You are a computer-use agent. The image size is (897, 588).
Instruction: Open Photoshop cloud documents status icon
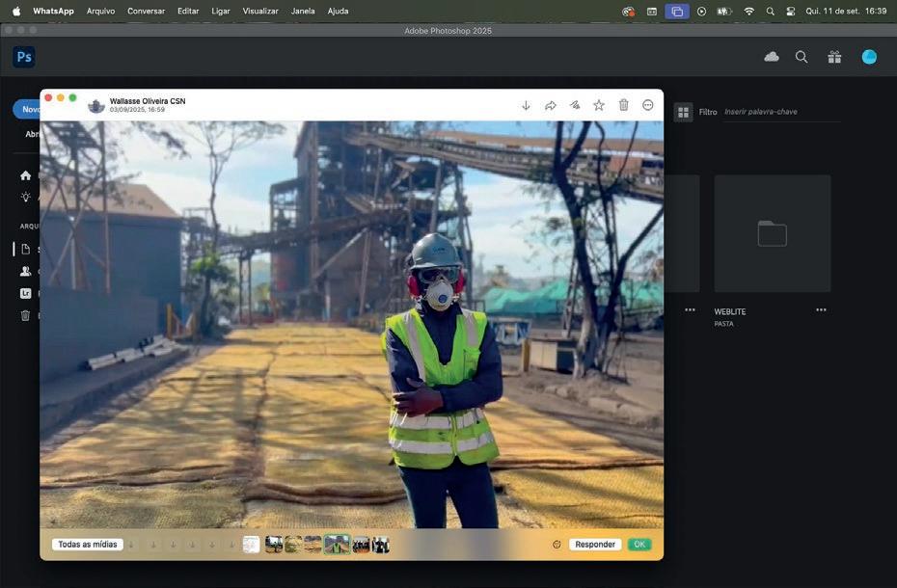coord(772,57)
